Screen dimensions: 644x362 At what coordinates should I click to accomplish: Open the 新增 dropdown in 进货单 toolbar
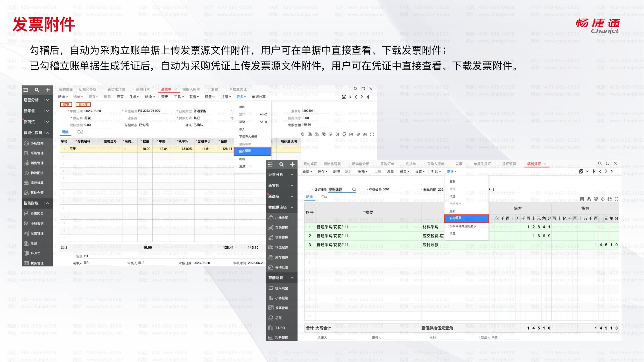pos(63,97)
